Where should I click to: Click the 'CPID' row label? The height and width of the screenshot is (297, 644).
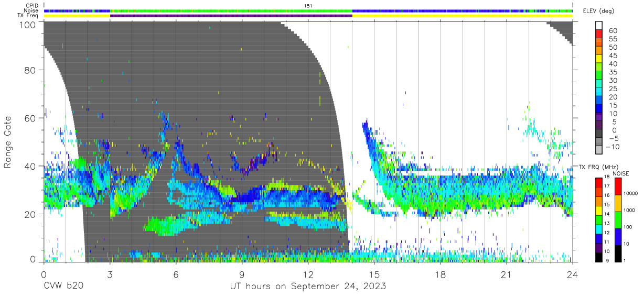pos(32,6)
